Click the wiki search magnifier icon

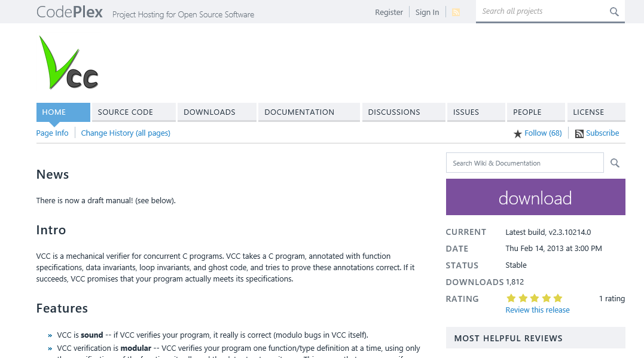tap(615, 163)
